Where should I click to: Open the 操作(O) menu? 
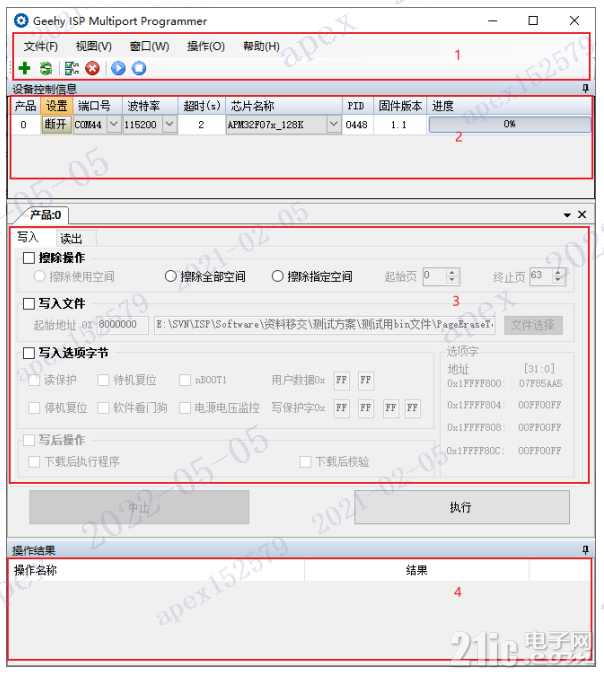206,46
